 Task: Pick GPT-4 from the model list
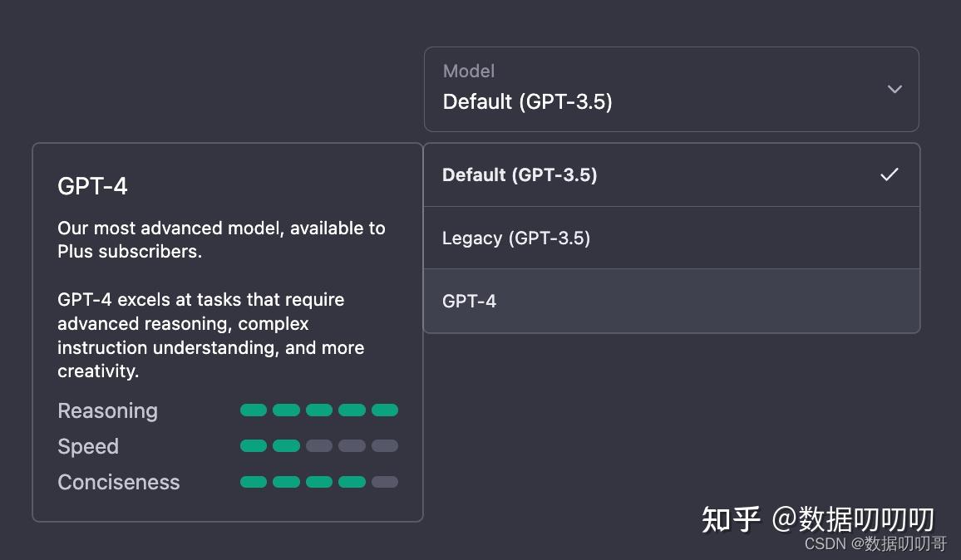coord(671,301)
